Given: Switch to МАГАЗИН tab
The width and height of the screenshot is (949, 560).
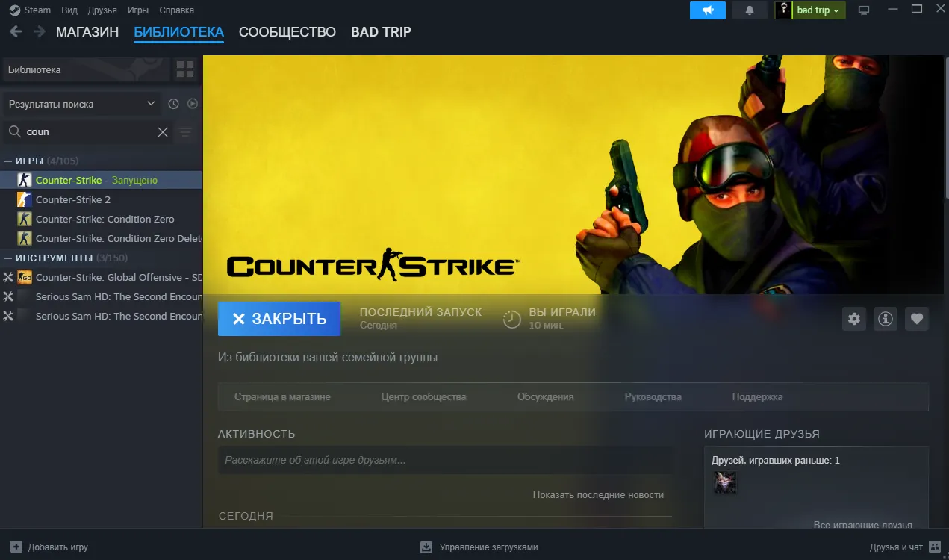Looking at the screenshot, I should coord(87,32).
